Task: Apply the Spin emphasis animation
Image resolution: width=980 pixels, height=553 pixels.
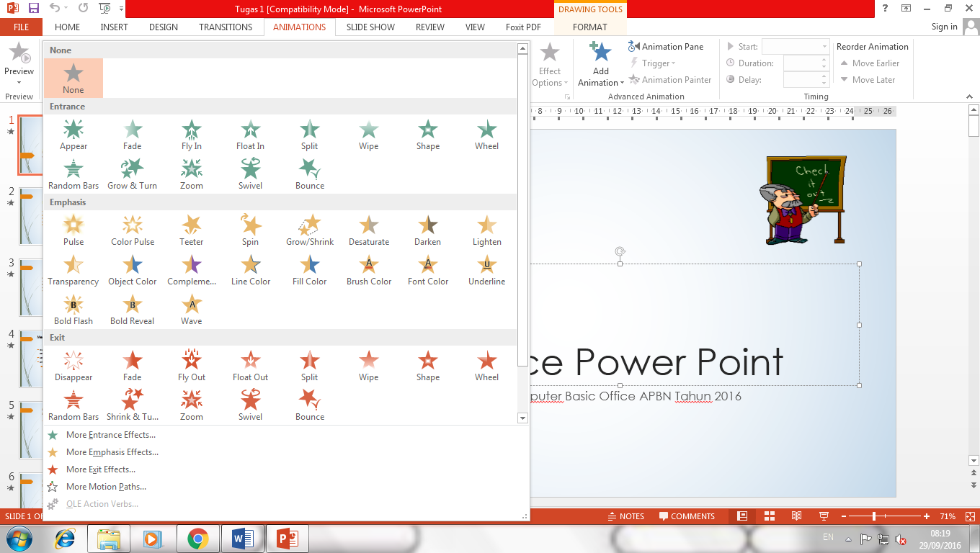Action: pyautogui.click(x=250, y=229)
